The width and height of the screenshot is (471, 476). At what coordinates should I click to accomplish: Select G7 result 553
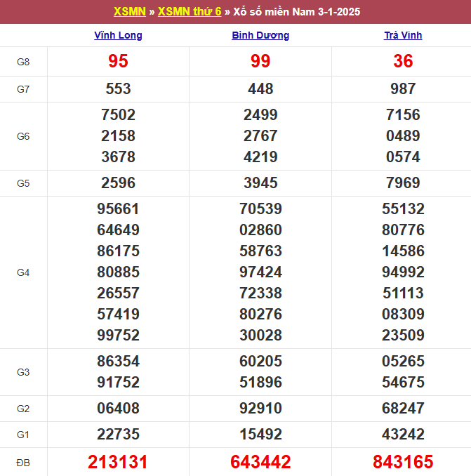(118, 89)
